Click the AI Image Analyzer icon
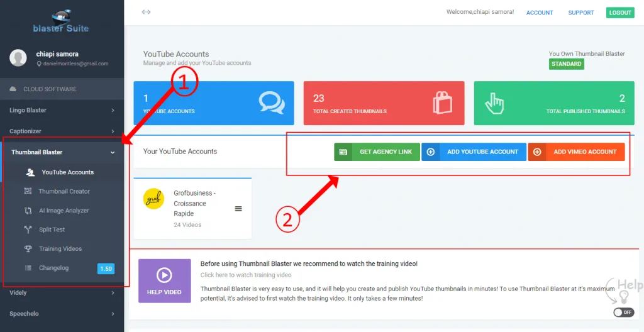Image resolution: width=644 pixels, height=332 pixels. click(x=28, y=211)
